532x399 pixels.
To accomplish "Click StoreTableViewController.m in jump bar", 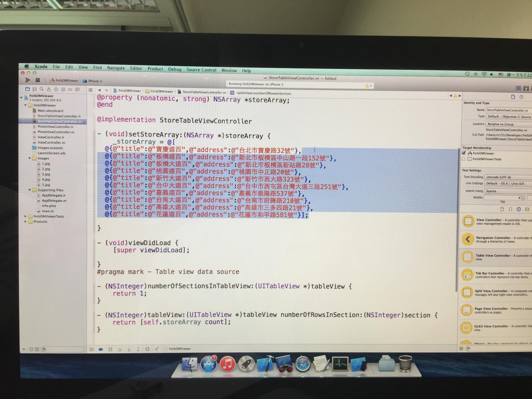I will click(x=202, y=92).
